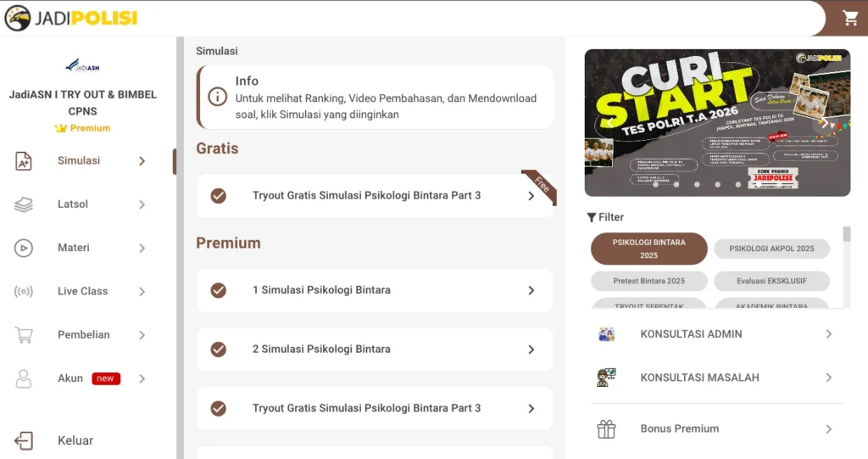Open 2 Simulasi Psikologi Bintara title text
The width and height of the screenshot is (868, 459).
pos(321,350)
